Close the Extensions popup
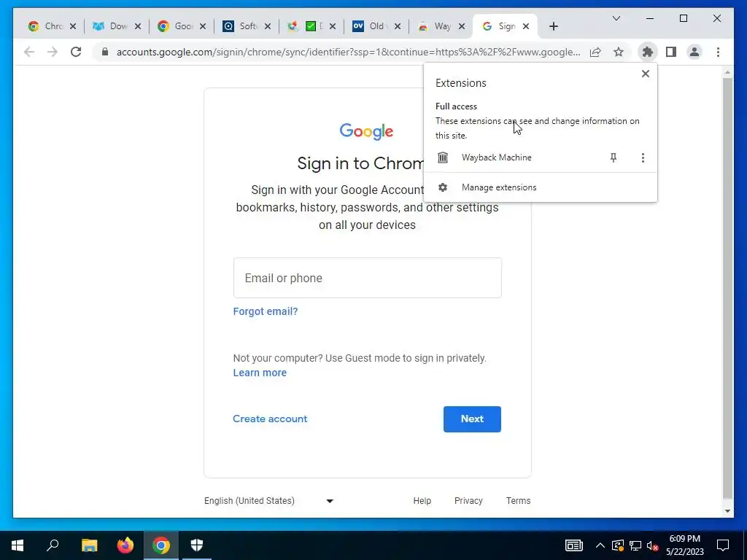The image size is (747, 560). (645, 74)
